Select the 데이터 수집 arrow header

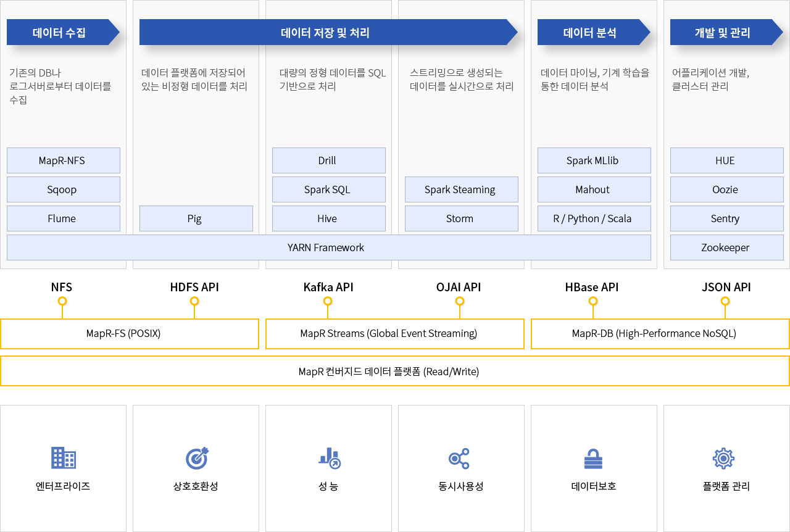coord(59,33)
